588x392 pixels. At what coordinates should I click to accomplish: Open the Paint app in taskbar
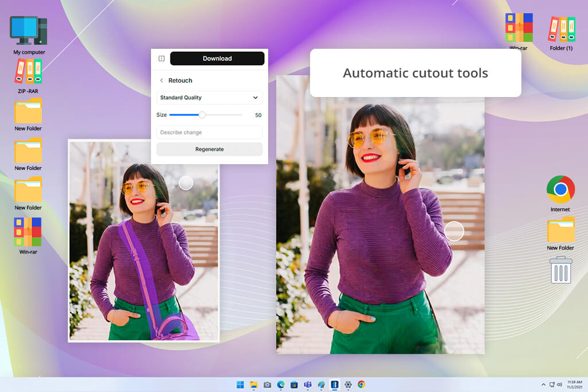tap(322, 385)
